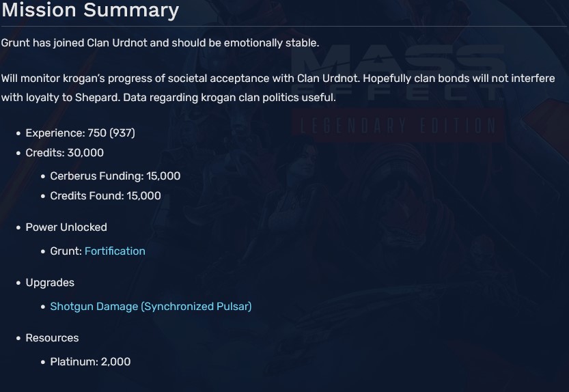Click the Upgrades list item
569x392 pixels.
[50, 283]
